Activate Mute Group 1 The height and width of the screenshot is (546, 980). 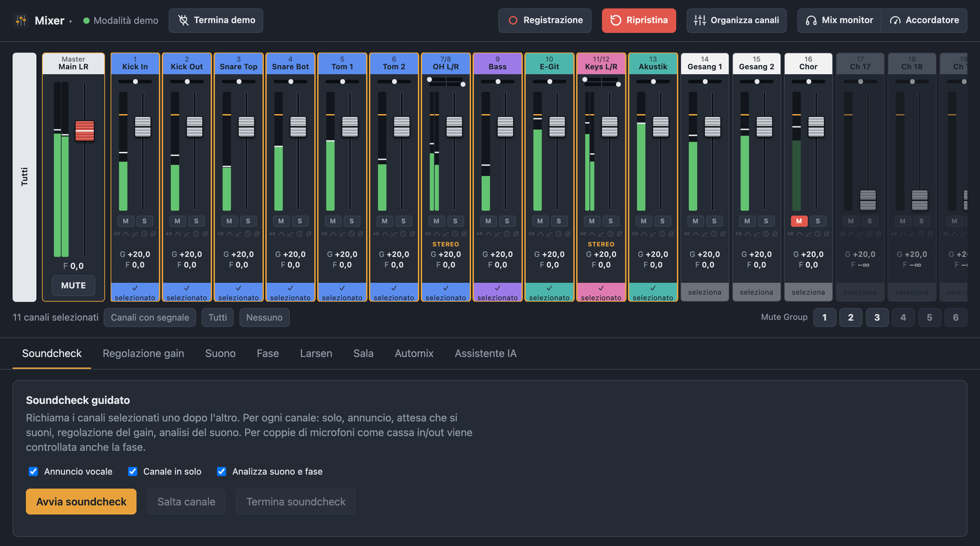[824, 317]
